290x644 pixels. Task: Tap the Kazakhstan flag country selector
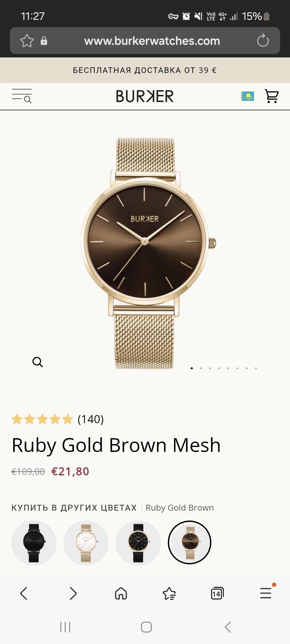(248, 96)
